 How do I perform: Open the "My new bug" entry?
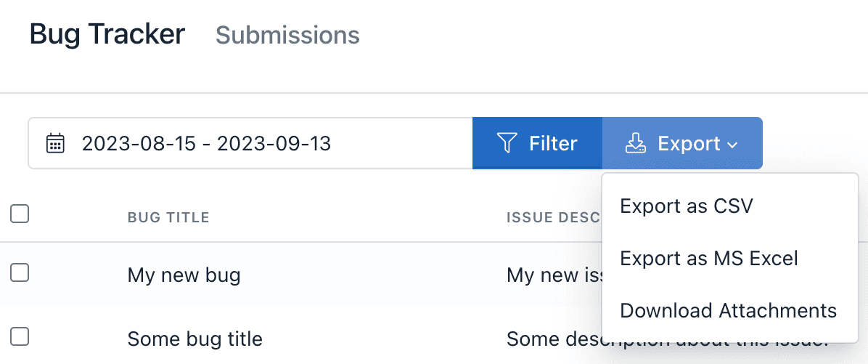(x=184, y=275)
